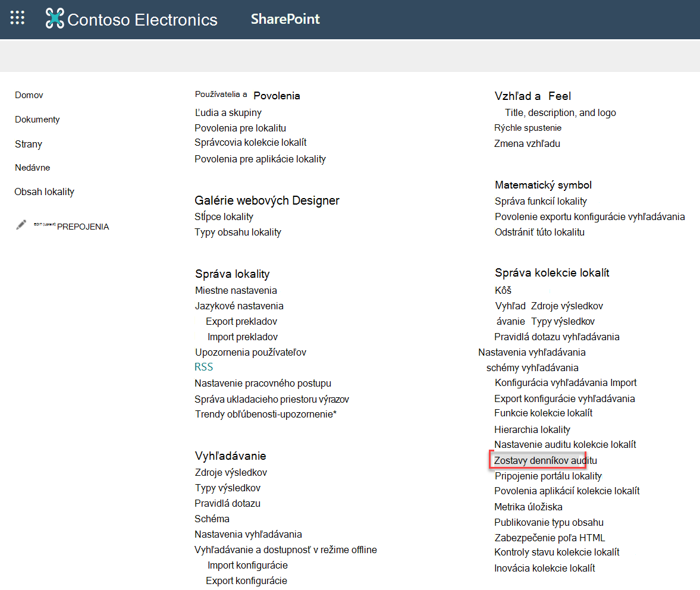This screenshot has width=700, height=590.
Task: Select Obsah lokality in sidebar
Action: [44, 192]
